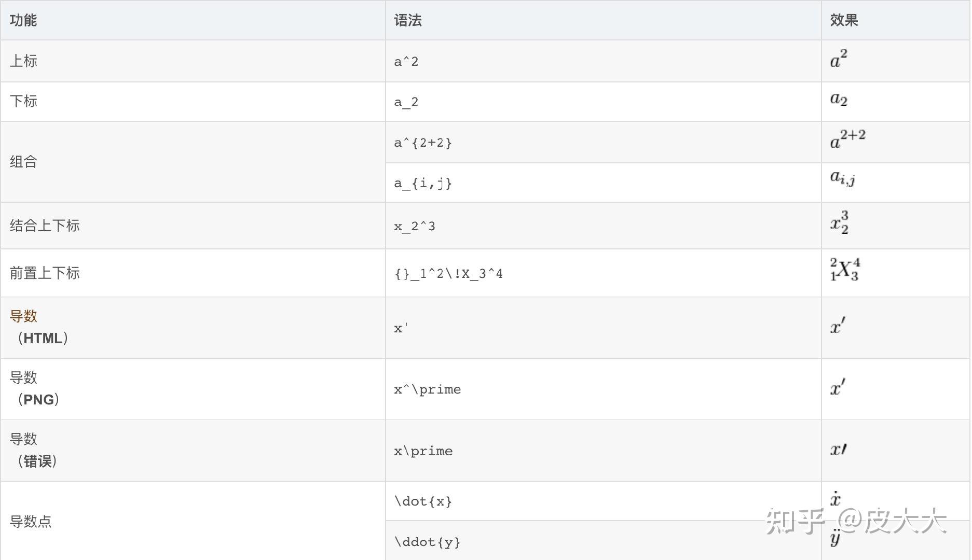Click the x_2^3 syntax code
The width and height of the screenshot is (972, 560).
pos(415,226)
